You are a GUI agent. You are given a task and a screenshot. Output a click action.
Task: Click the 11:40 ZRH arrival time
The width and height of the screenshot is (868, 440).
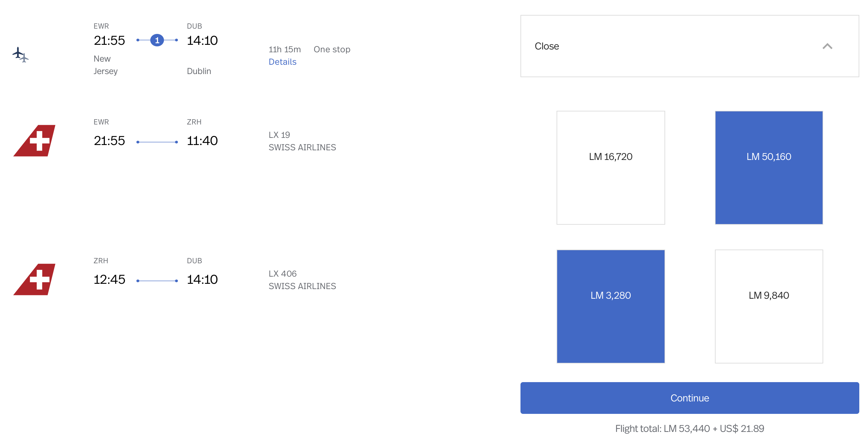coord(202,141)
